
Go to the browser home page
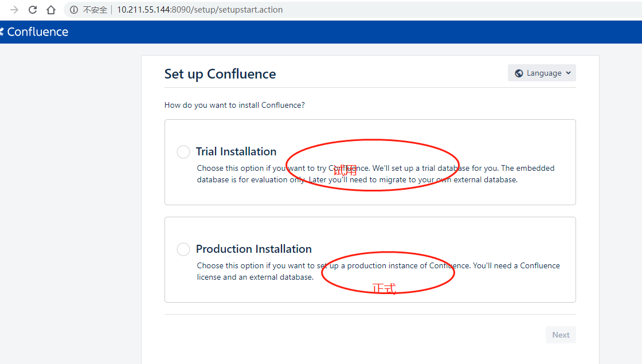[51, 10]
